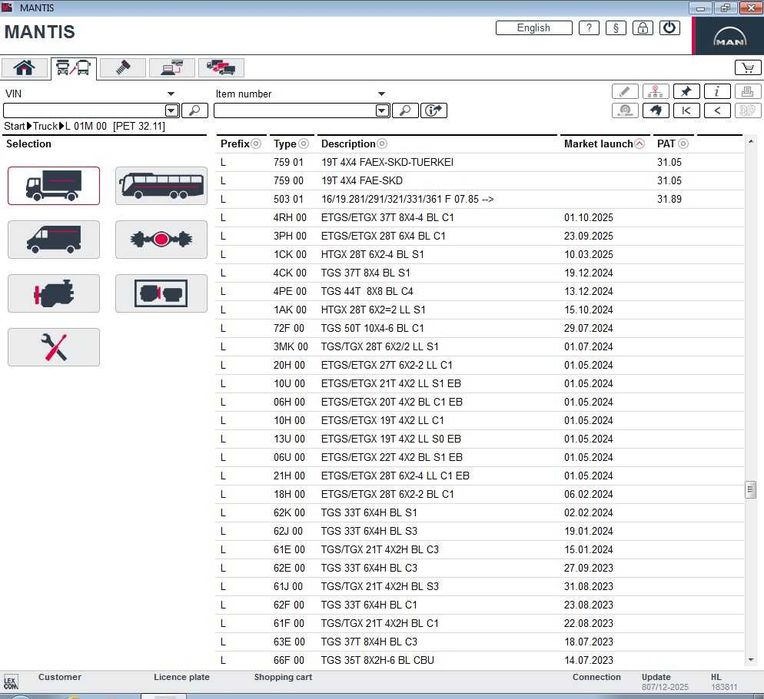Sort by Type column header
The image size is (764, 699).
(x=291, y=144)
